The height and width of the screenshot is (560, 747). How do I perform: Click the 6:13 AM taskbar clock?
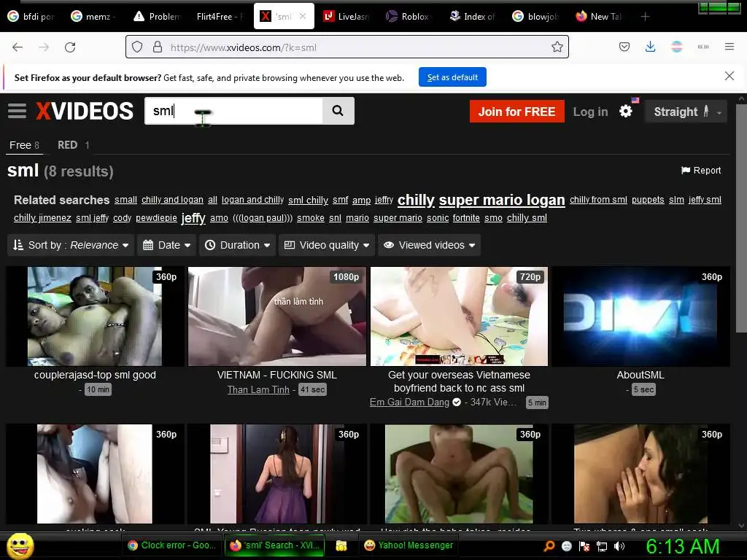(683, 547)
